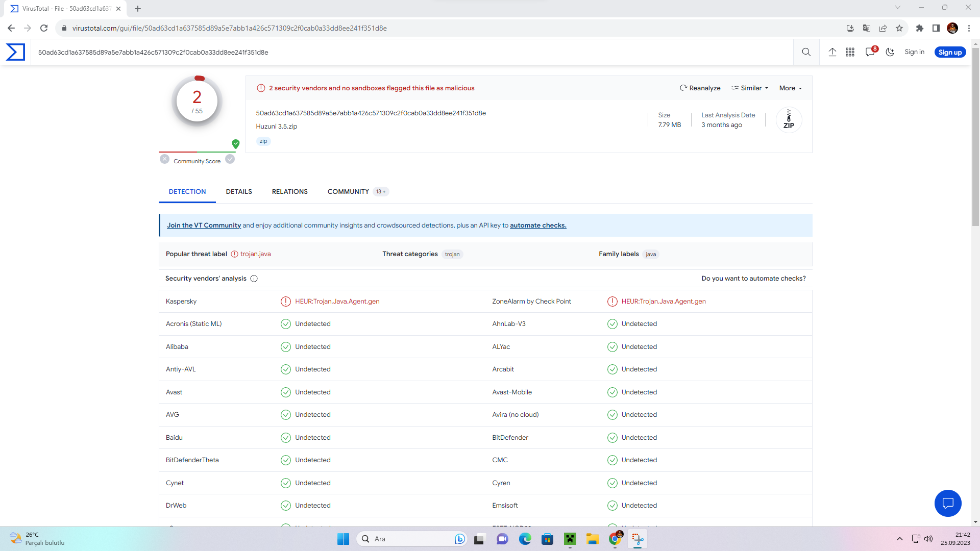Open the tab search chevron in Chrome
Image resolution: width=980 pixels, height=551 pixels.
[x=898, y=8]
